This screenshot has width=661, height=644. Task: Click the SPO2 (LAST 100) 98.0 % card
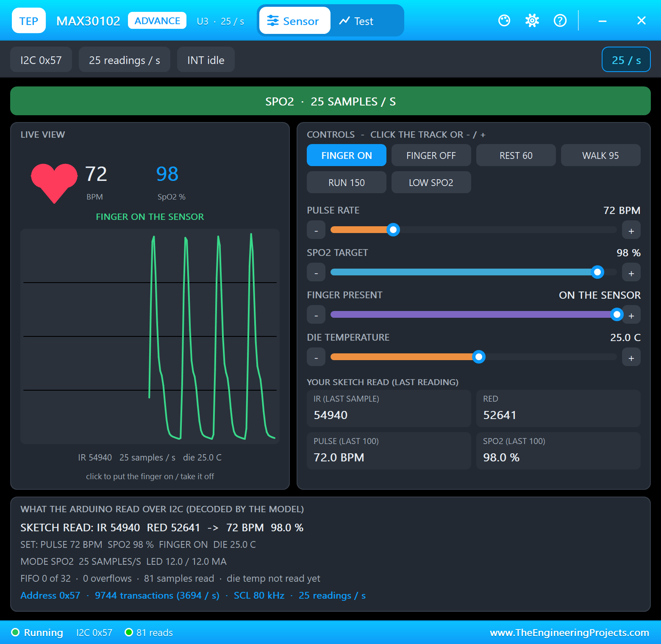tap(558, 451)
